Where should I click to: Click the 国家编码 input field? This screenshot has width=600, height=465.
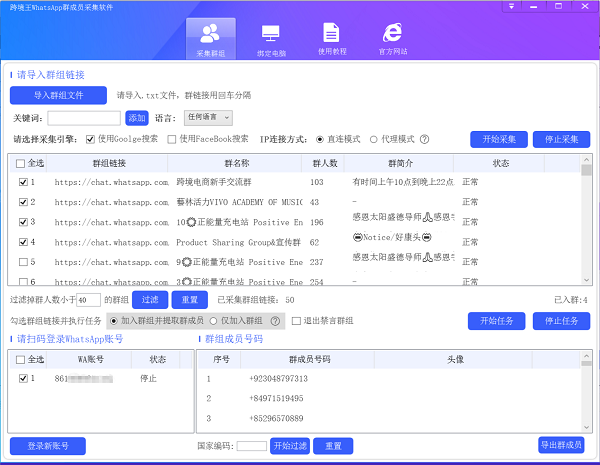coord(251,446)
